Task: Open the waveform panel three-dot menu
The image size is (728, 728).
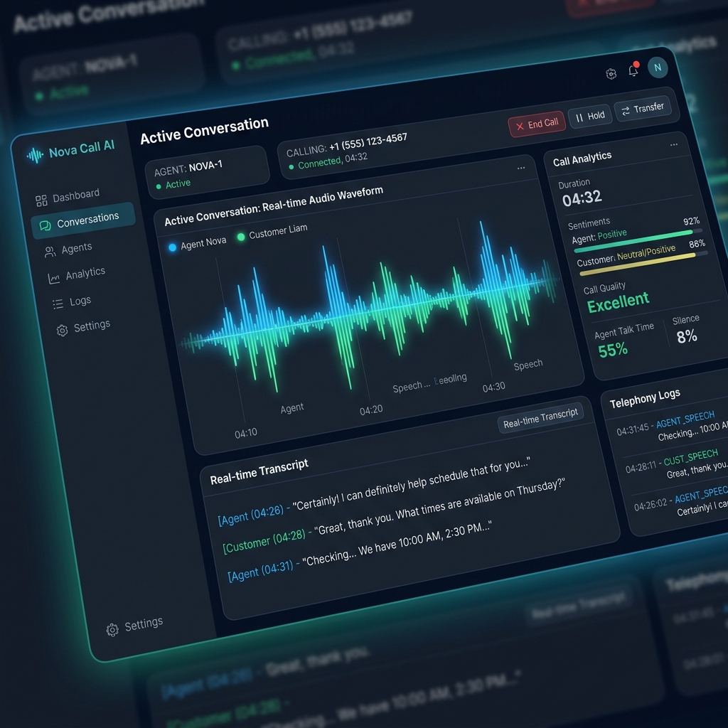Action: pos(521,168)
